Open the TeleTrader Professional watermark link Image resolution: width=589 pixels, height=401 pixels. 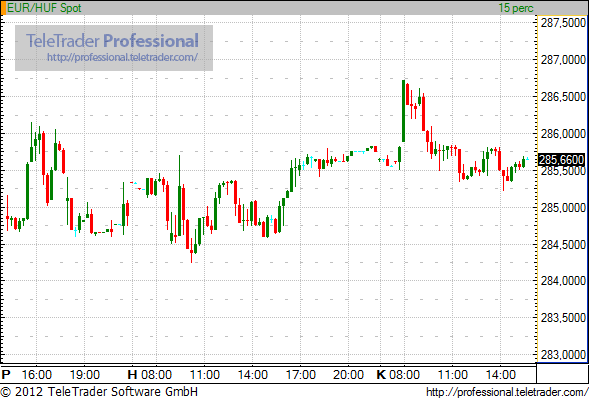click(122, 57)
